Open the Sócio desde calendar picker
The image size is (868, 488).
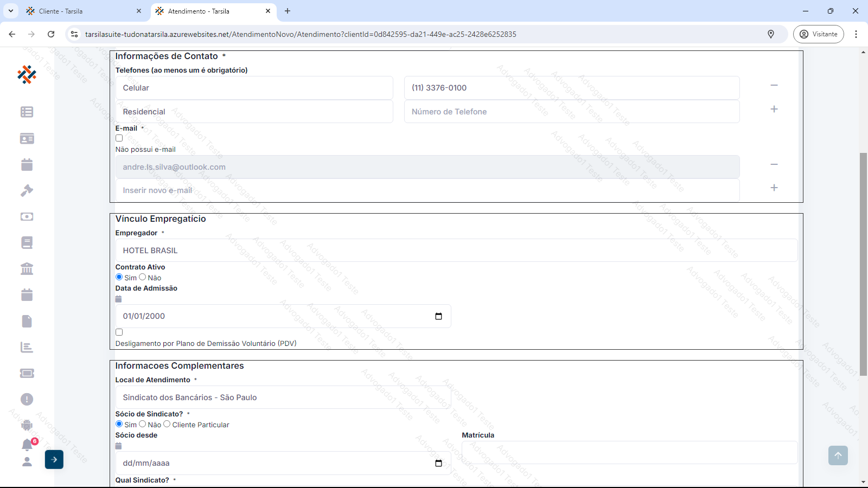tap(438, 463)
